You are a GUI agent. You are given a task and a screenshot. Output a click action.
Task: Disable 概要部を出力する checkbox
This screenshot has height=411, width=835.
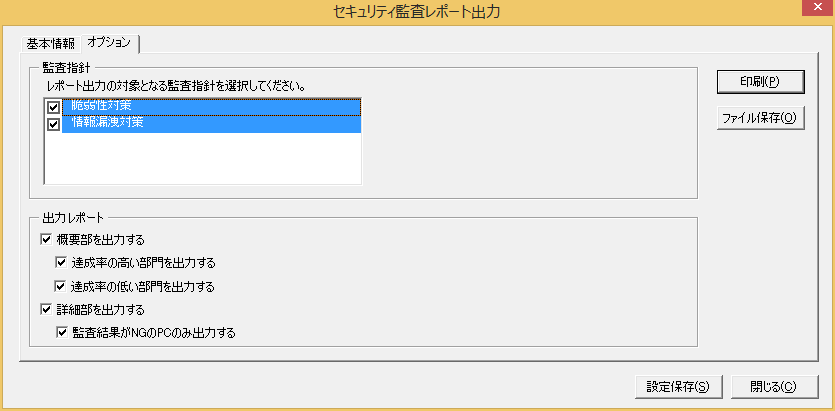[46, 240]
